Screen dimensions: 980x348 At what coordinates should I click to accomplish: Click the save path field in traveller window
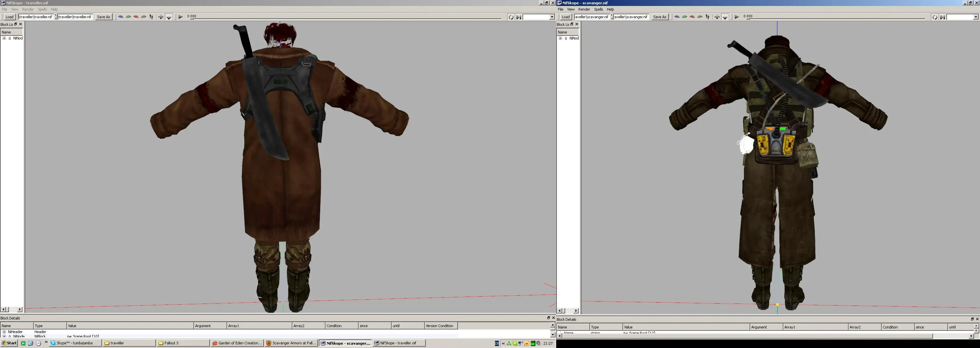pos(75,17)
